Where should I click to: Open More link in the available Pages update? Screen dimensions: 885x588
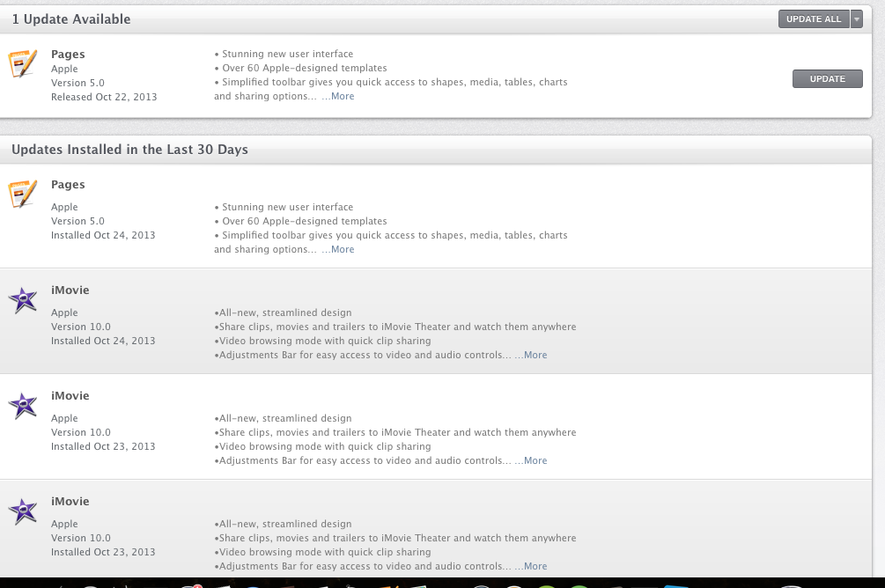click(x=338, y=96)
